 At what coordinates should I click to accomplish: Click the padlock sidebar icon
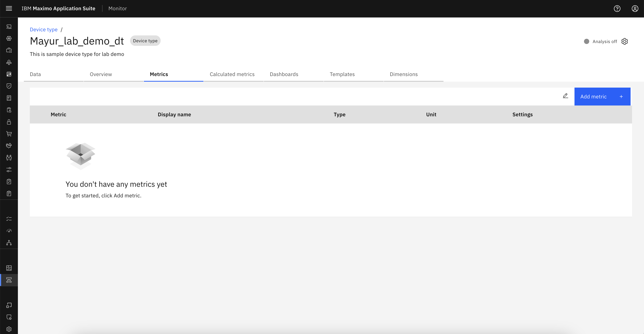[9, 122]
